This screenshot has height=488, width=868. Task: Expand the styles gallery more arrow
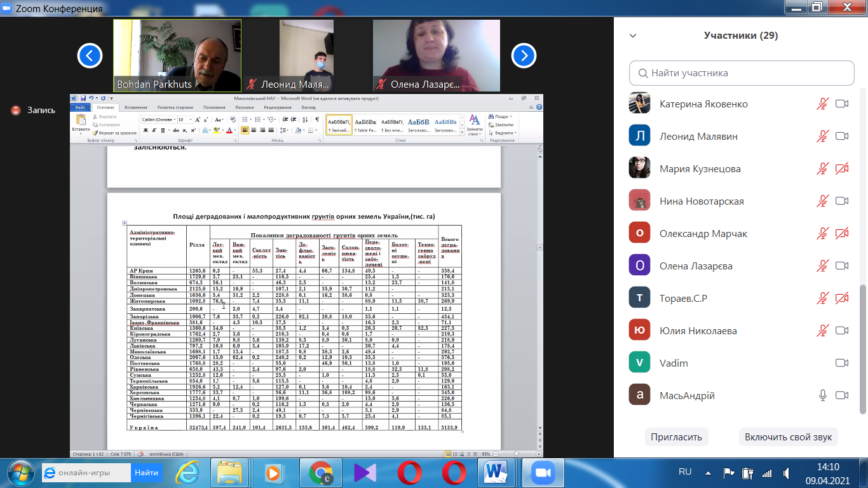tap(462, 132)
